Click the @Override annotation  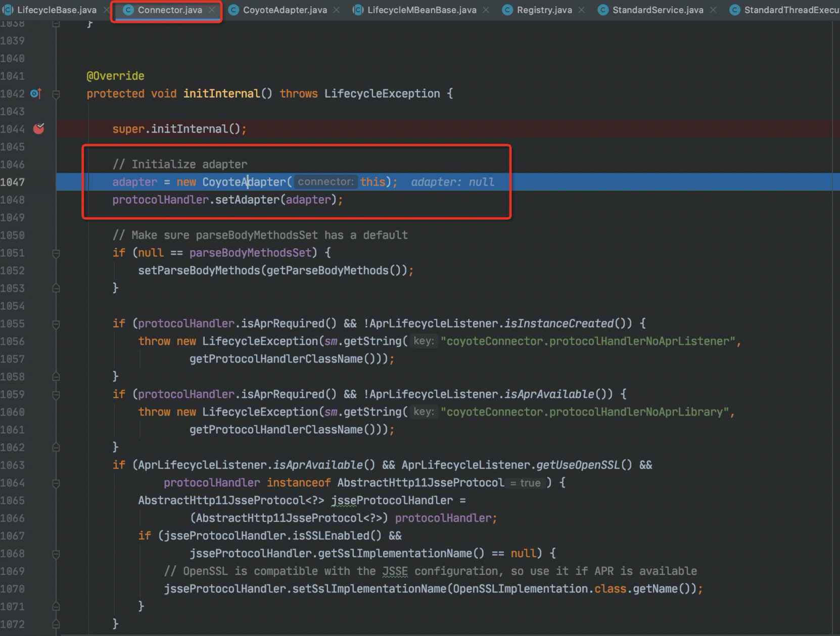click(115, 76)
